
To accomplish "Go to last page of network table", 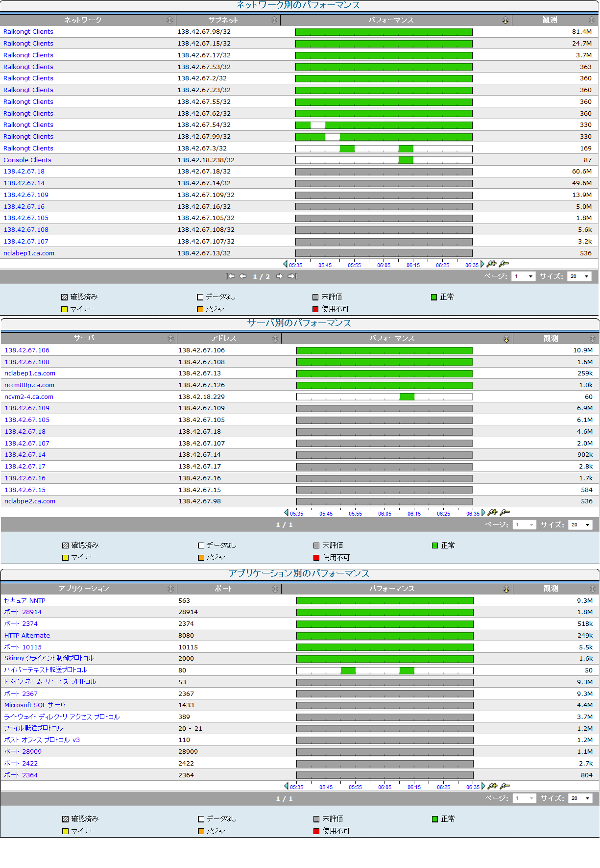I will pyautogui.click(x=292, y=276).
